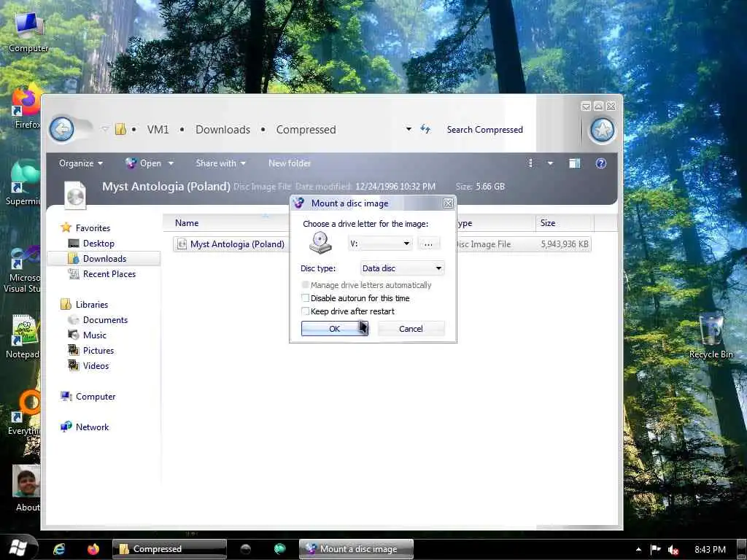Click the 5,943,936 KB size cell

pos(565,244)
